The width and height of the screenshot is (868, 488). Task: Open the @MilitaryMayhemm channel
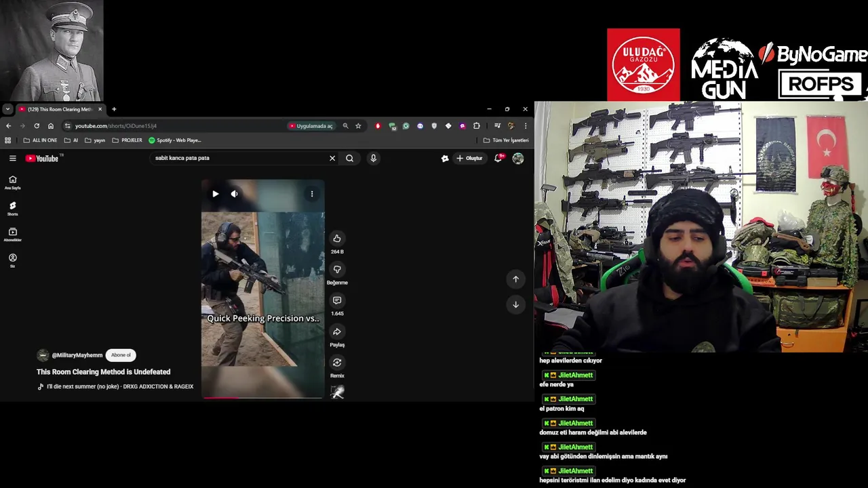77,355
